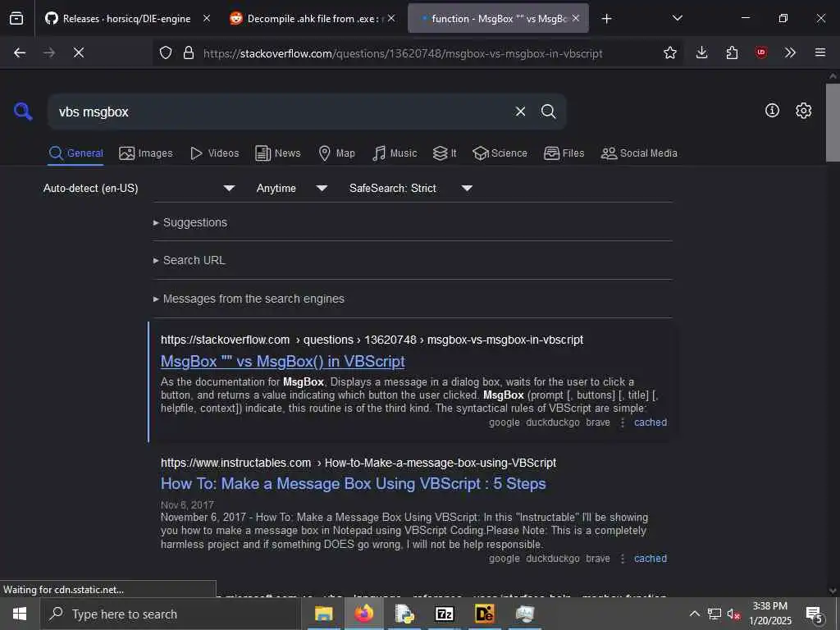Open the Python installer taskbar icon
Screen dimensions: 840x630
click(x=404, y=614)
